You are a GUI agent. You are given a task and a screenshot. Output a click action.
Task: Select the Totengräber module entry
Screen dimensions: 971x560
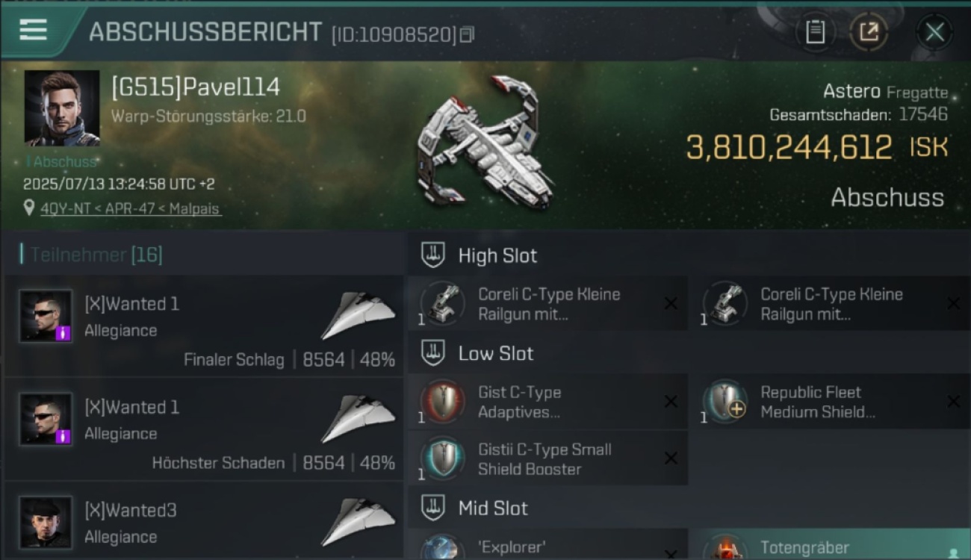831,544
